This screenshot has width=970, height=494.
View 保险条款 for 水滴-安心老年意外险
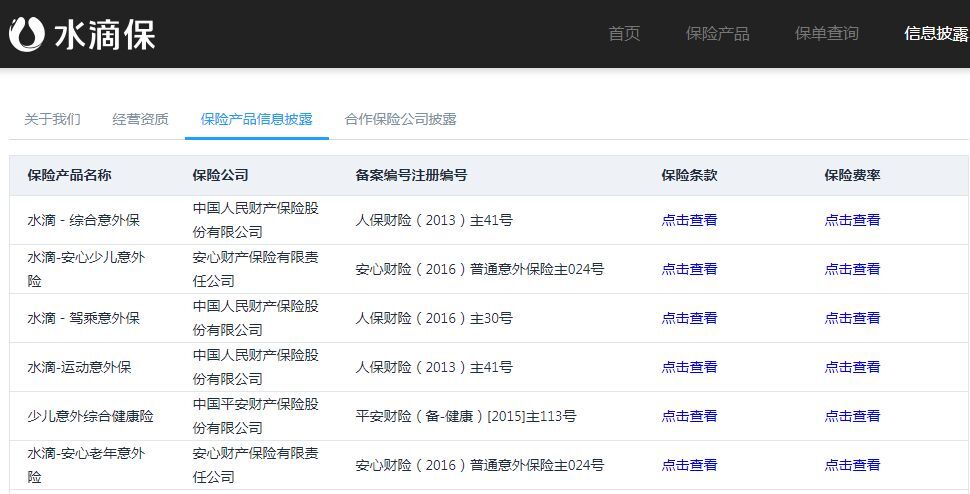[x=689, y=465]
